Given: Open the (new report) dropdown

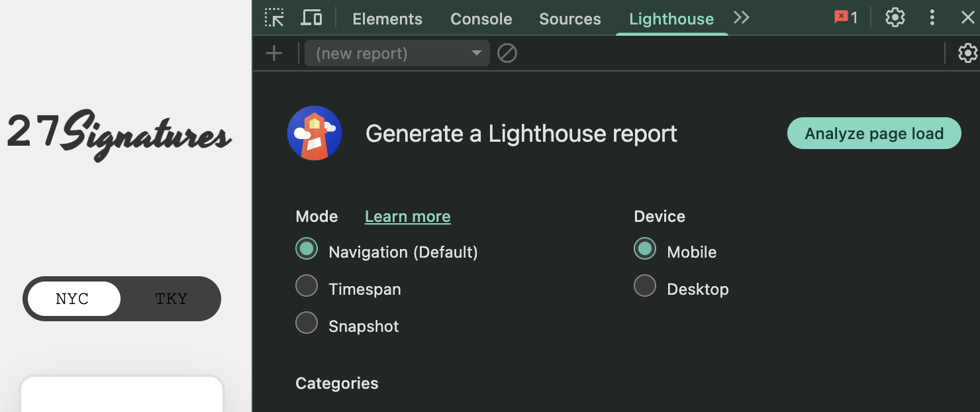Looking at the screenshot, I should click(397, 53).
